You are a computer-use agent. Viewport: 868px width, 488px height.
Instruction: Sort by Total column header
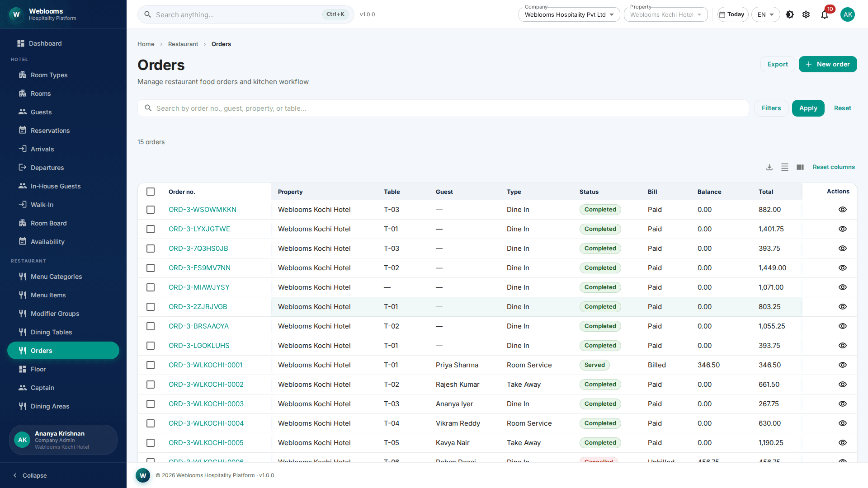tap(766, 192)
